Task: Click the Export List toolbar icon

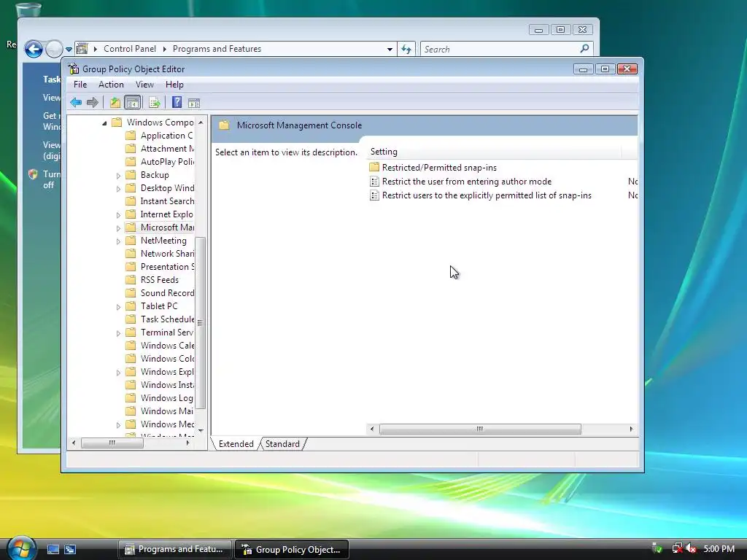Action: [155, 102]
